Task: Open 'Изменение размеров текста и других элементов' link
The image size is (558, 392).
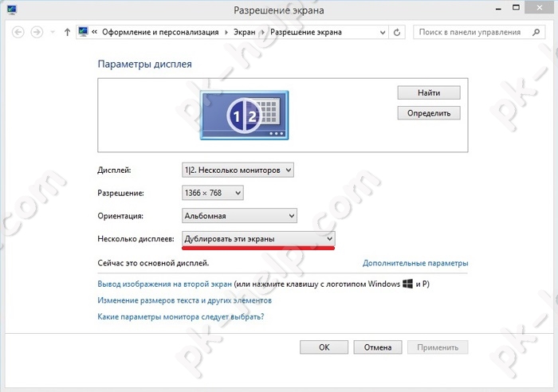Action: (x=184, y=300)
